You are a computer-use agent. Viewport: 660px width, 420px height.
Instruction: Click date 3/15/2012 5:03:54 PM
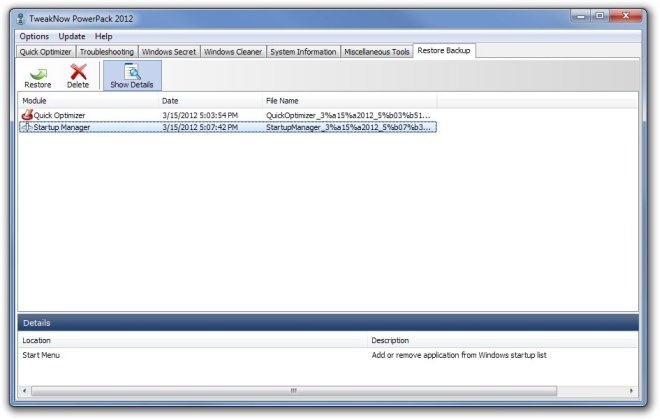pyautogui.click(x=200, y=115)
